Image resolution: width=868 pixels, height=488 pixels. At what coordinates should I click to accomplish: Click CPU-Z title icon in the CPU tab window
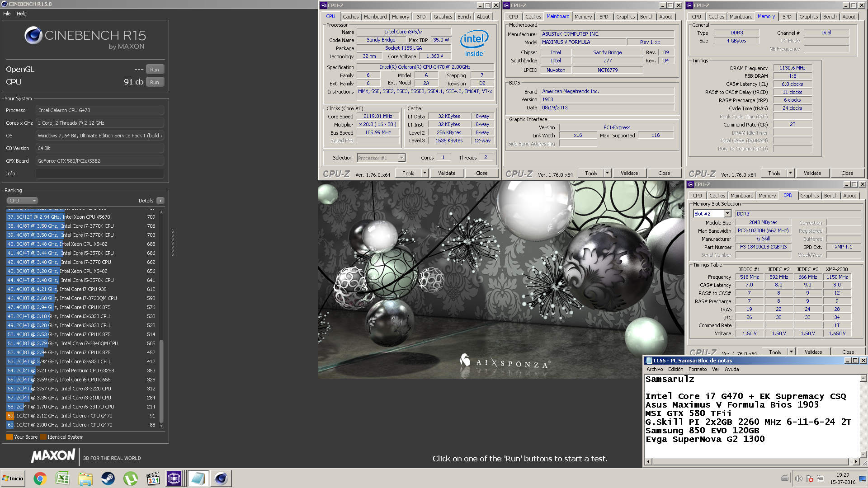point(324,5)
